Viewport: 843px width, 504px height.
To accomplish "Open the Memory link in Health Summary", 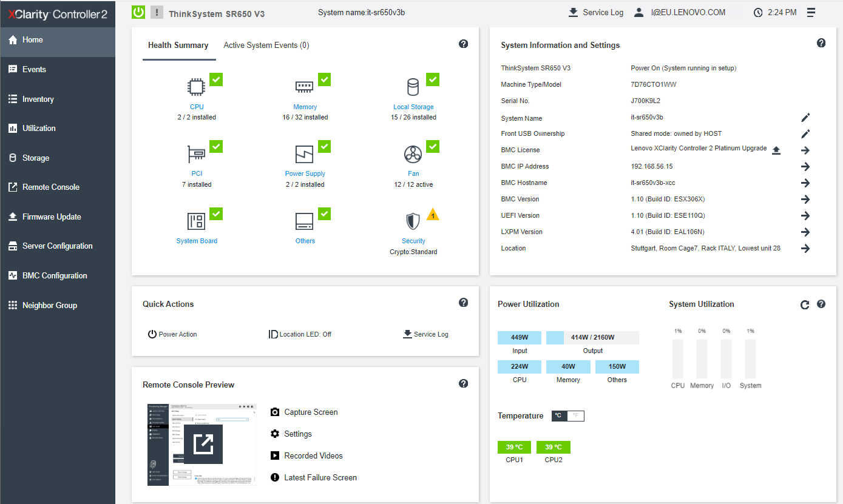I will tap(305, 107).
